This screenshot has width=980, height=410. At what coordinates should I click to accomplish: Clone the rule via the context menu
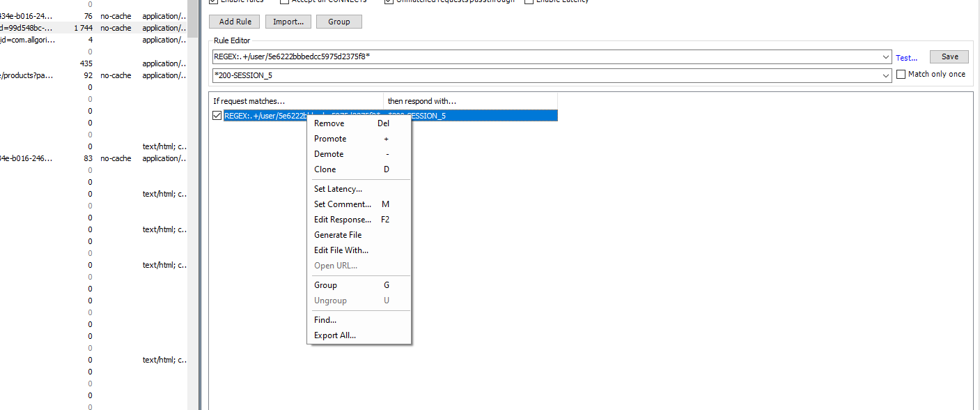point(359,169)
